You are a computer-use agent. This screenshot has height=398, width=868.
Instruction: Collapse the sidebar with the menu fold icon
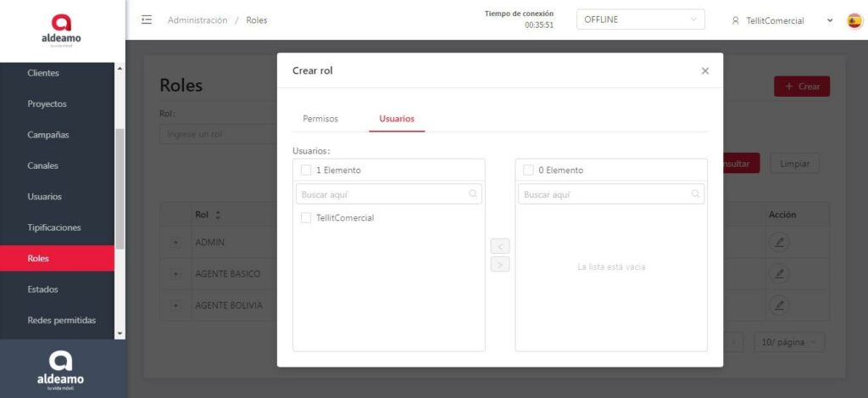click(147, 20)
